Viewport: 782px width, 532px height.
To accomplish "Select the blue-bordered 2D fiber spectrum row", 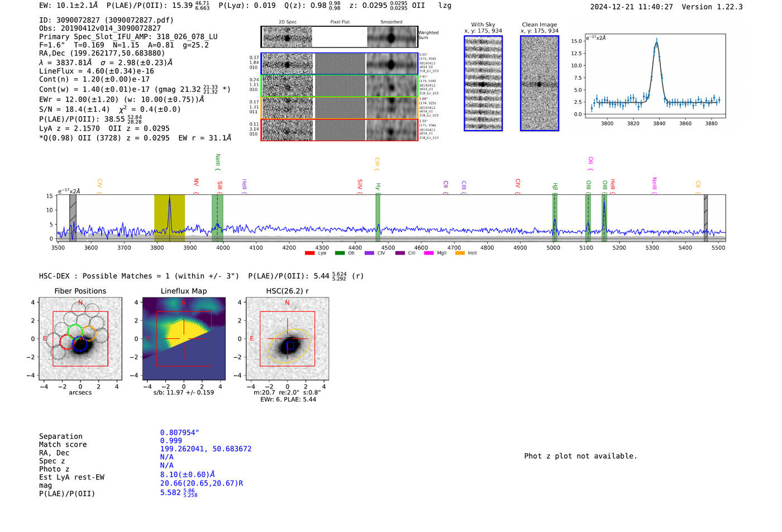I will (x=339, y=64).
